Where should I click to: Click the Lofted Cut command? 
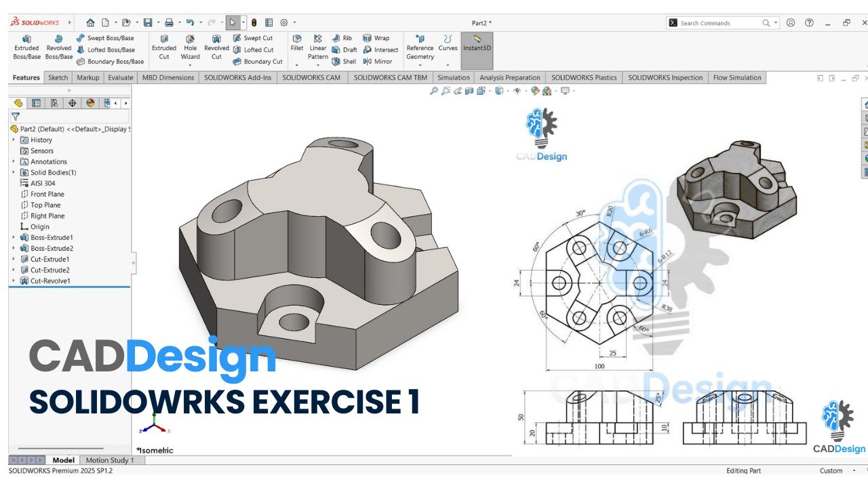pos(253,49)
